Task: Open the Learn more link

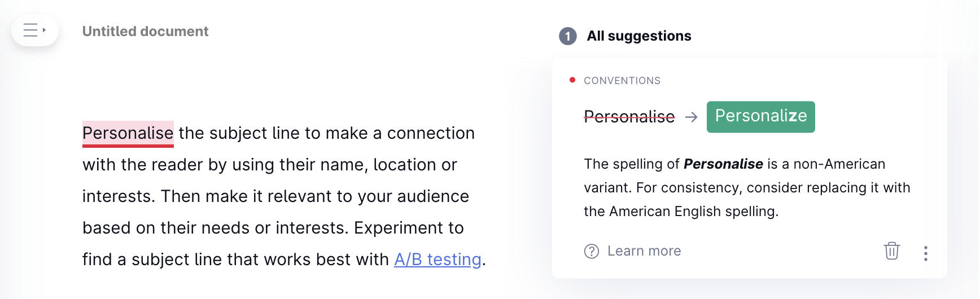Action: pyautogui.click(x=644, y=251)
